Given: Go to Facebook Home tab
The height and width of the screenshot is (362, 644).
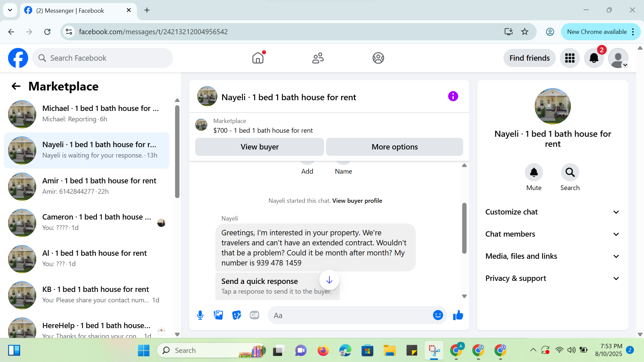Looking at the screenshot, I should point(258,58).
